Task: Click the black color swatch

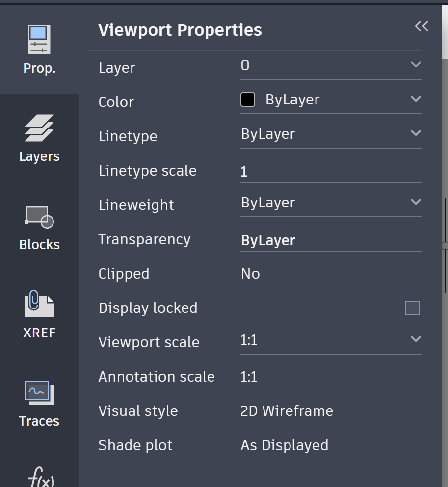Action: [x=248, y=100]
